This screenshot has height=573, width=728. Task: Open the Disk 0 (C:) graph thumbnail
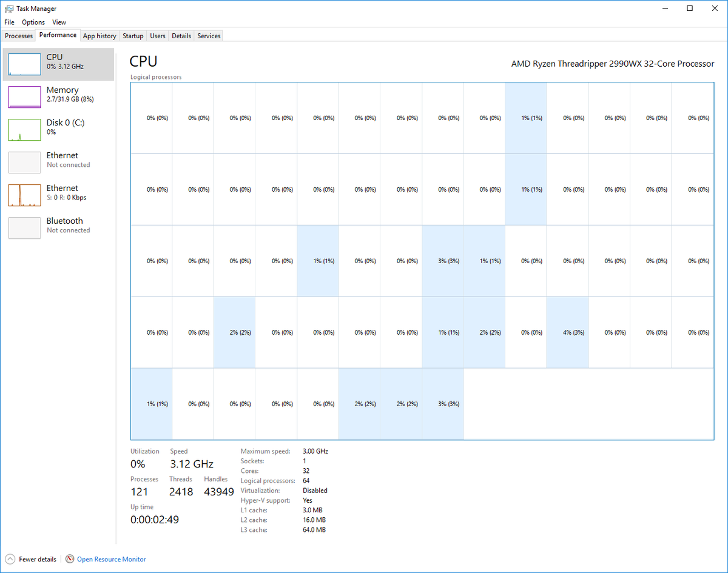click(x=24, y=129)
